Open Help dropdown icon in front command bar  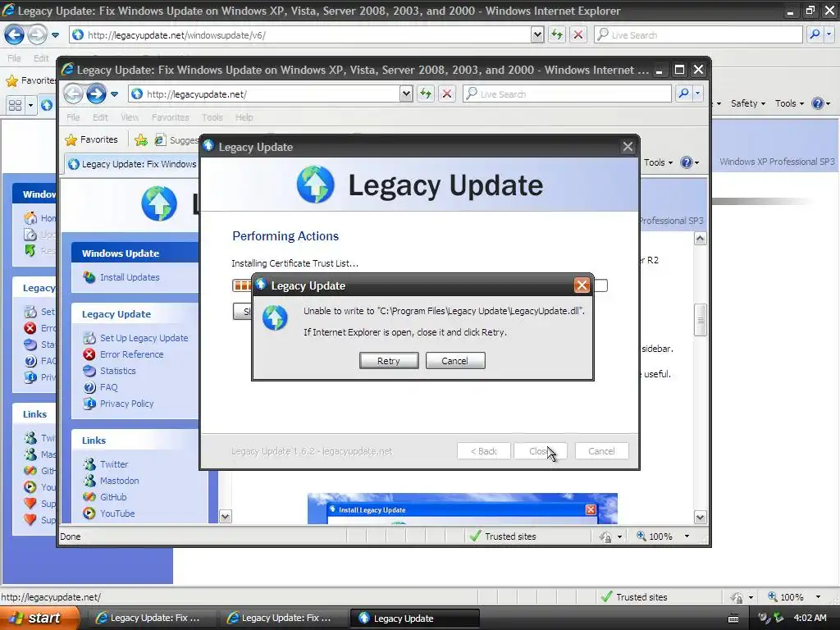[696, 162]
